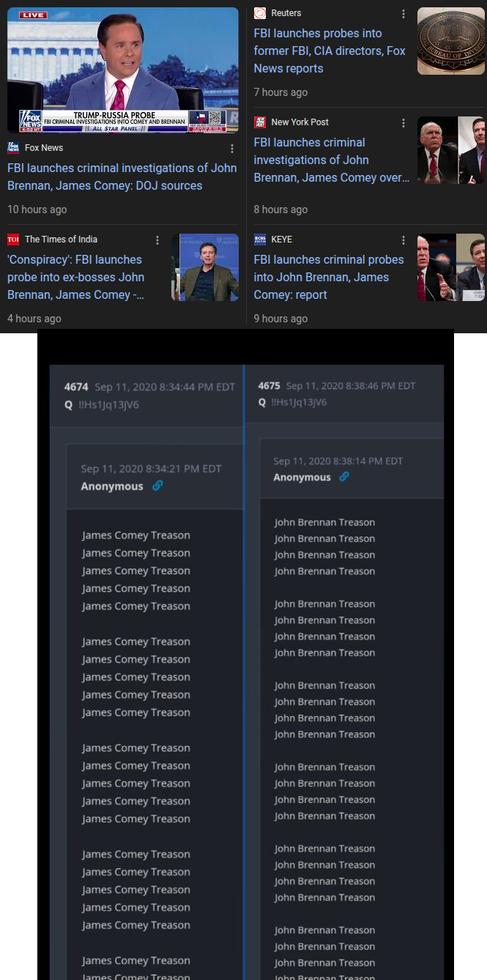
Task: Open the Reuters FBI seal thumbnail
Action: (451, 41)
